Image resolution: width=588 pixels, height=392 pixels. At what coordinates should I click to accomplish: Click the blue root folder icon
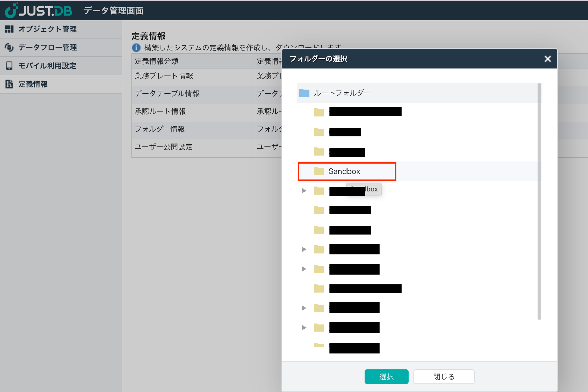coord(304,93)
